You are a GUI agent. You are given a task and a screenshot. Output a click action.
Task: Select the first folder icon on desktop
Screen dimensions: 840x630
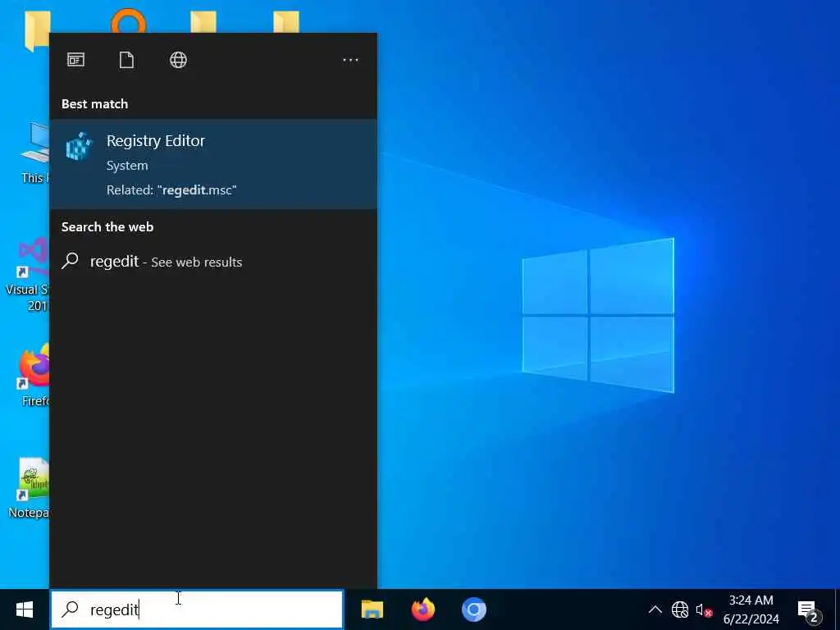(x=37, y=30)
